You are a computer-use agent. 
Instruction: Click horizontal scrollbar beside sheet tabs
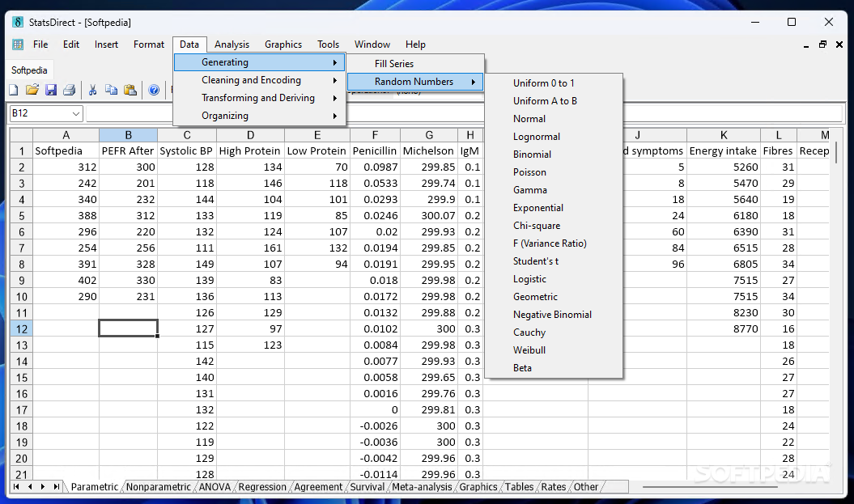pos(710,486)
